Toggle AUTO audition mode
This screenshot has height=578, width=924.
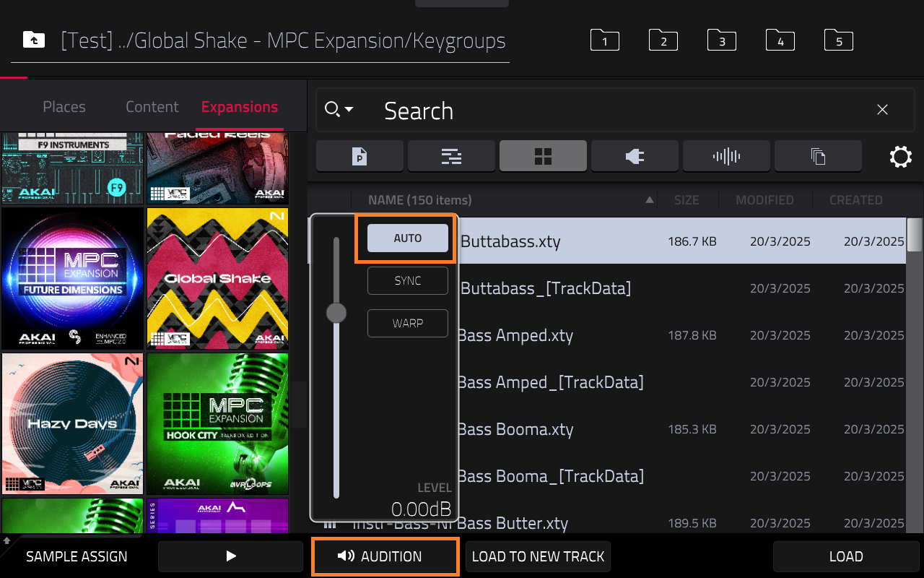coord(408,238)
